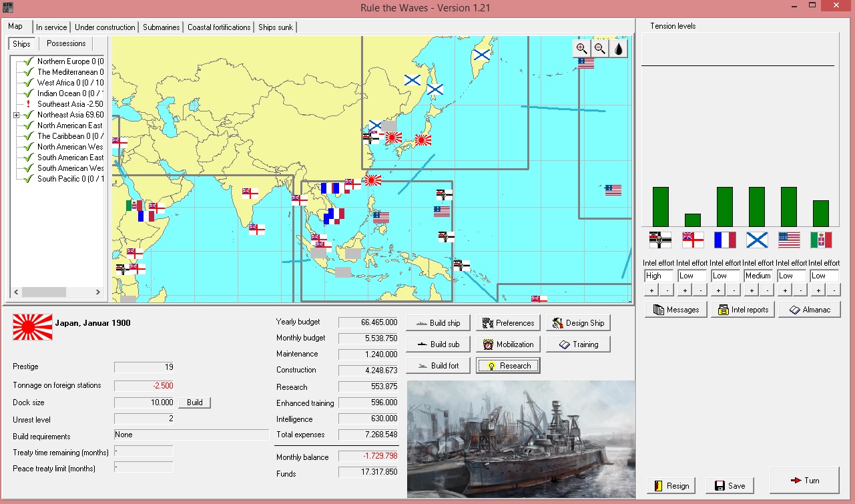Click Build next to Dock size
Viewport: 855px width, 504px height.
pyautogui.click(x=194, y=403)
